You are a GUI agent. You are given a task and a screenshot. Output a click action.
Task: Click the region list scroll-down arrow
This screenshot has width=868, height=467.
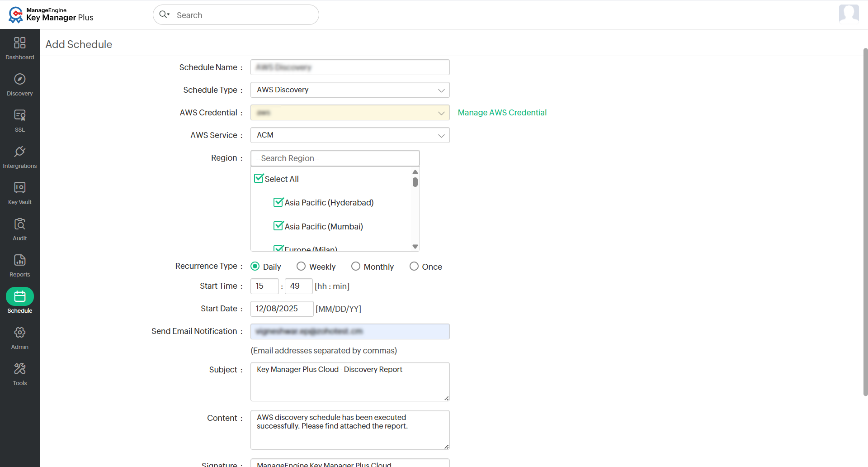(x=415, y=247)
